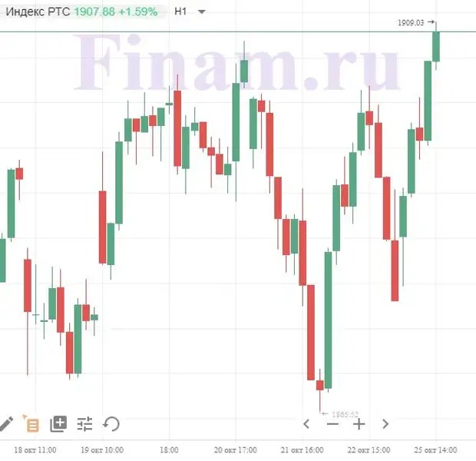Click the 20 окт 17:00 time label

tap(236, 449)
